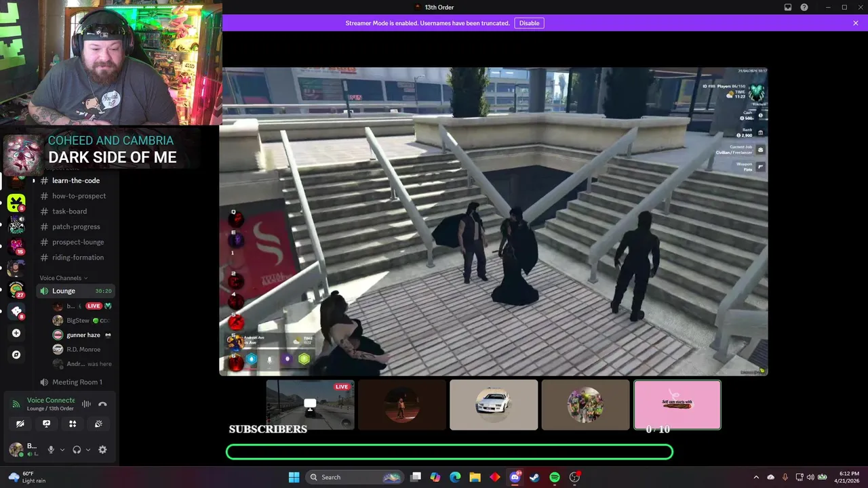Click the subscribers progress bar
This screenshot has height=488, width=868.
(x=450, y=452)
